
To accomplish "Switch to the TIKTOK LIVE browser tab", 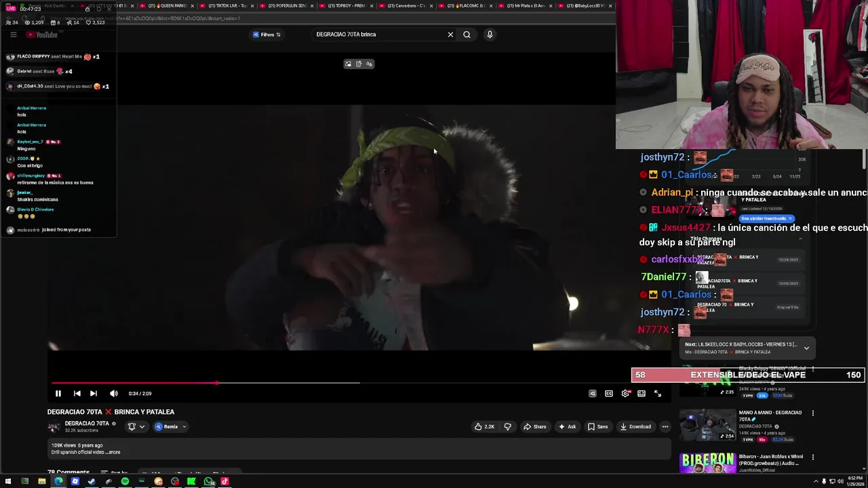I will tap(226, 5).
